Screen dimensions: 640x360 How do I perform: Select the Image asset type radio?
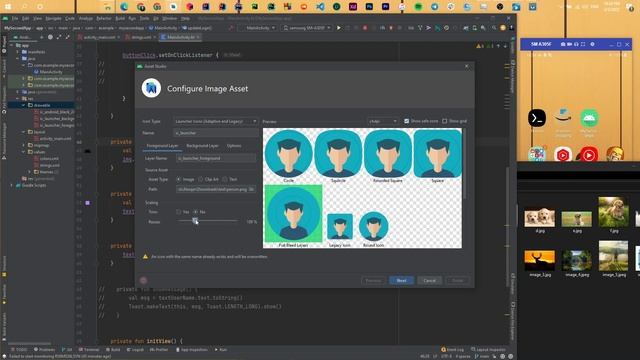[x=178, y=179]
